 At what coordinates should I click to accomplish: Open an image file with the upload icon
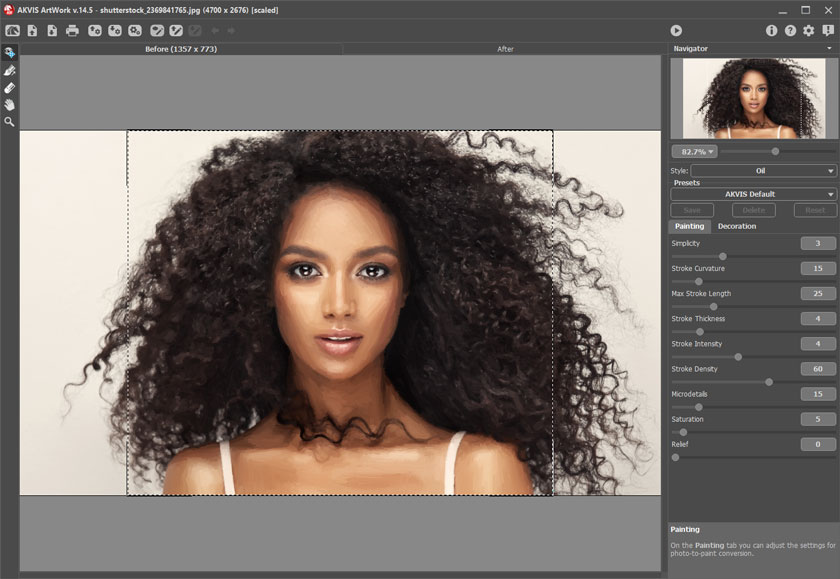click(33, 31)
